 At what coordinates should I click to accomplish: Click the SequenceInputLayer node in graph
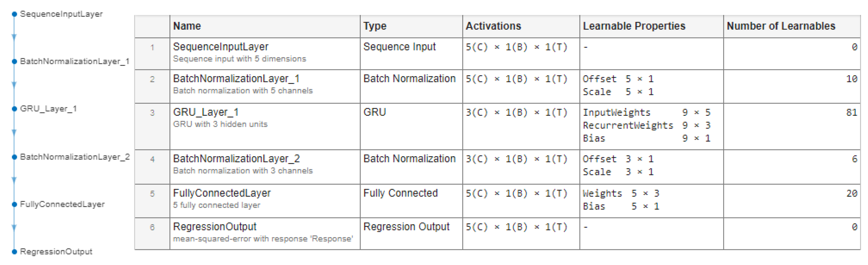[x=14, y=14]
